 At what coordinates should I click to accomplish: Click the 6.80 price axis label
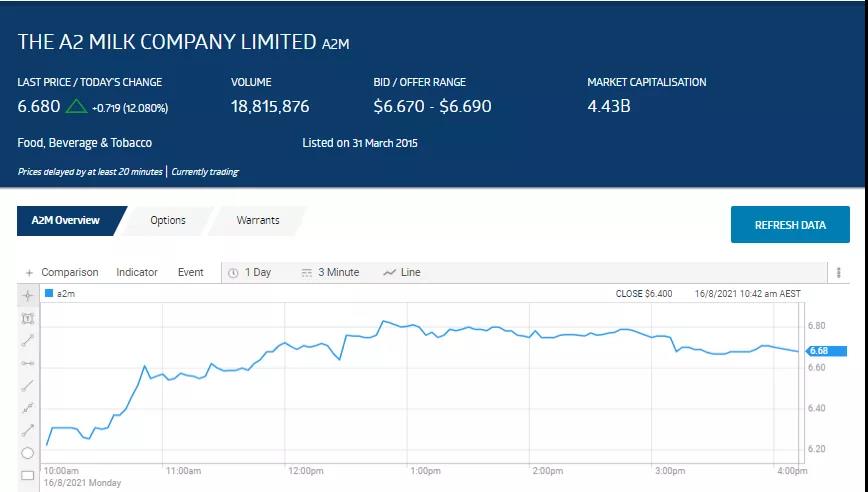pyautogui.click(x=817, y=326)
